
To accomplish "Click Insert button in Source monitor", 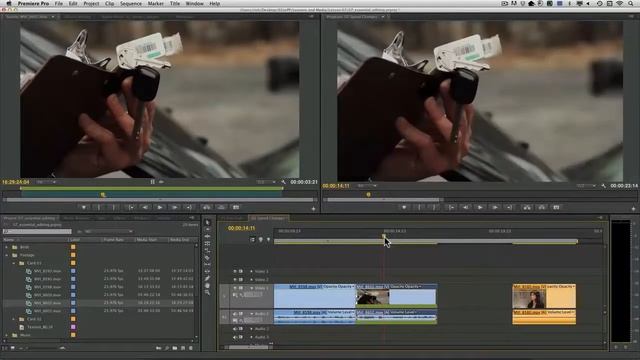I will 207,207.
